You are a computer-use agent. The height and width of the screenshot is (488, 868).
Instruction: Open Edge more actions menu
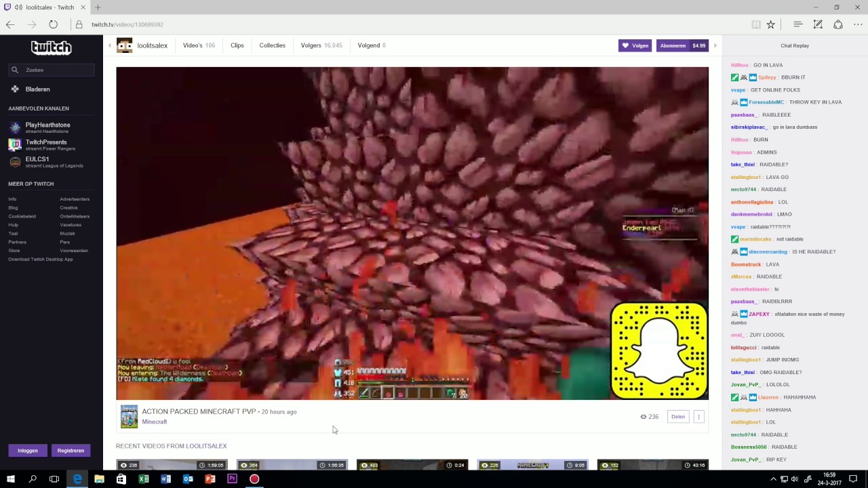coord(858,24)
